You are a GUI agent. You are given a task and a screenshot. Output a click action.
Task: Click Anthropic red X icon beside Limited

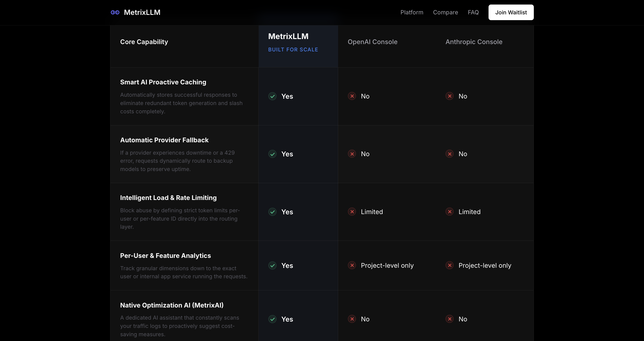coord(450,212)
